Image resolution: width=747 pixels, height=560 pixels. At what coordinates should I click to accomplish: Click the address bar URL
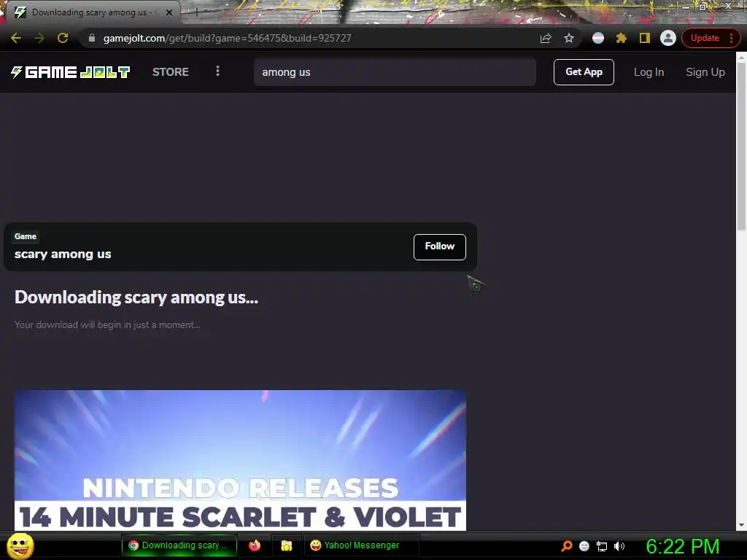[228, 38]
